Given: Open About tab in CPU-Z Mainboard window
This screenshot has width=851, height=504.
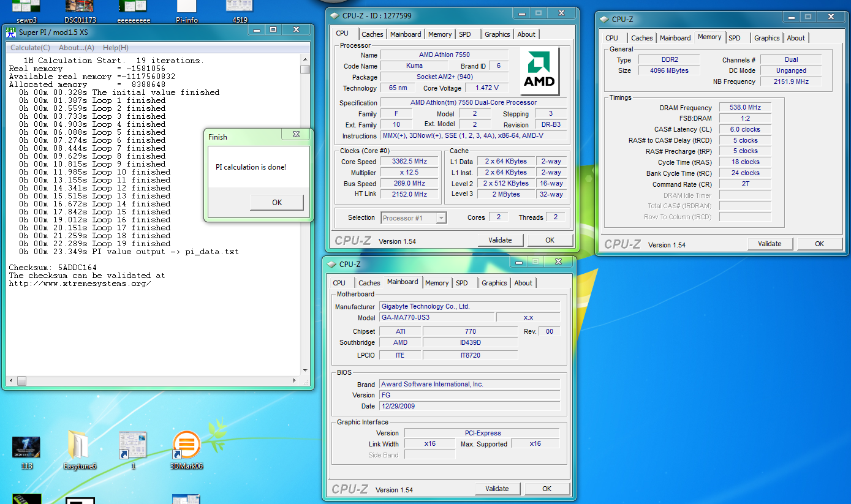Looking at the screenshot, I should pyautogui.click(x=523, y=283).
